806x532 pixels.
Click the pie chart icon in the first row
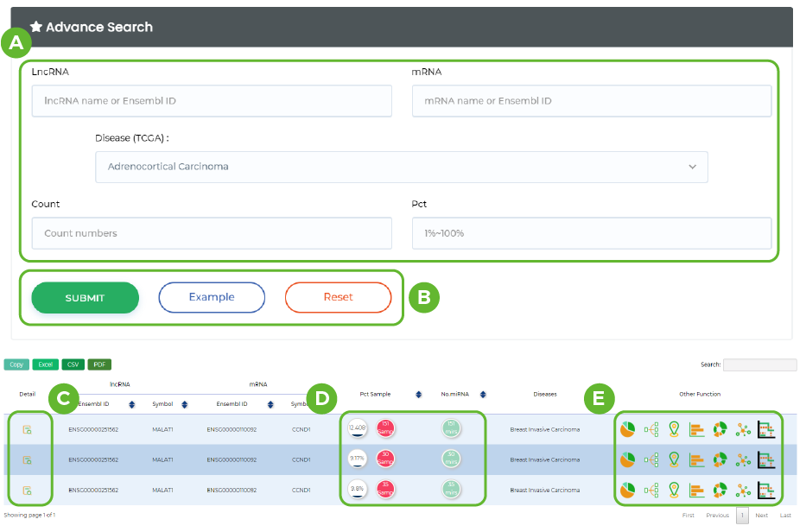coord(627,429)
